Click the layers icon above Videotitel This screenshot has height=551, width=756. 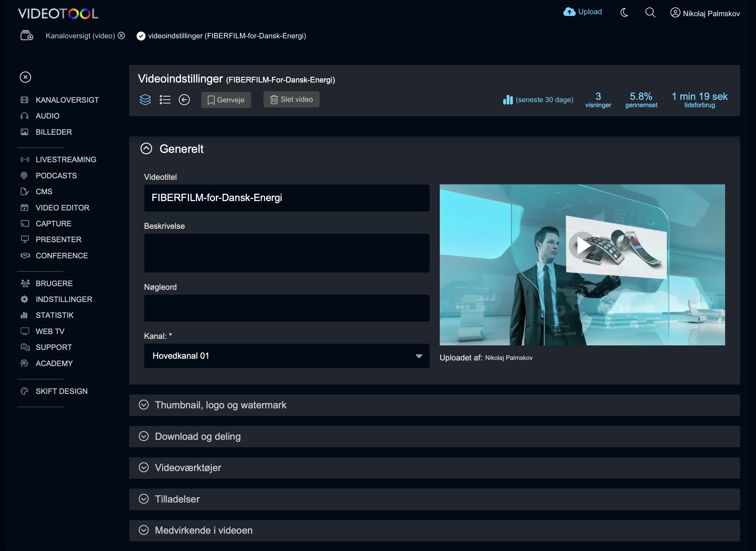[x=145, y=99]
